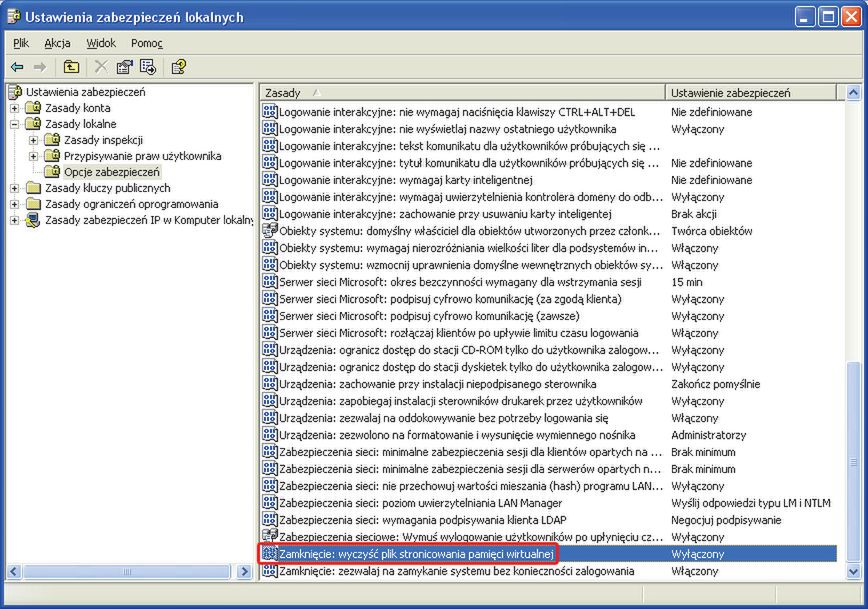Collapse the Zasady lokalne tree node

[x=15, y=124]
